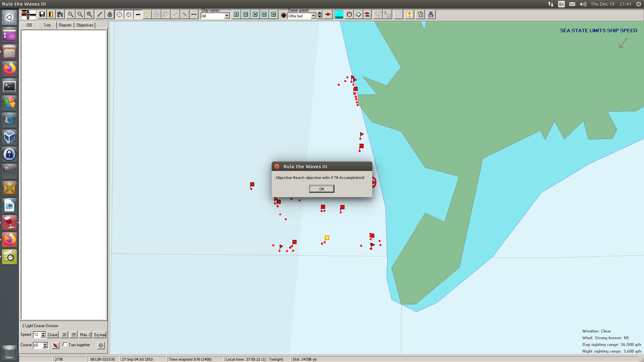Increase Speed with spinner up arrow

coord(43,333)
